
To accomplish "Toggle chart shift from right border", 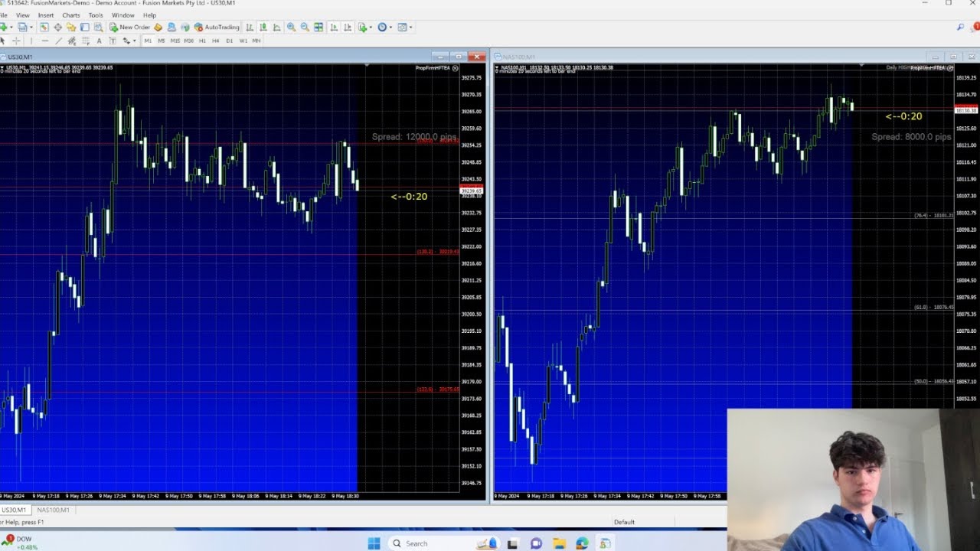I will coord(347,27).
